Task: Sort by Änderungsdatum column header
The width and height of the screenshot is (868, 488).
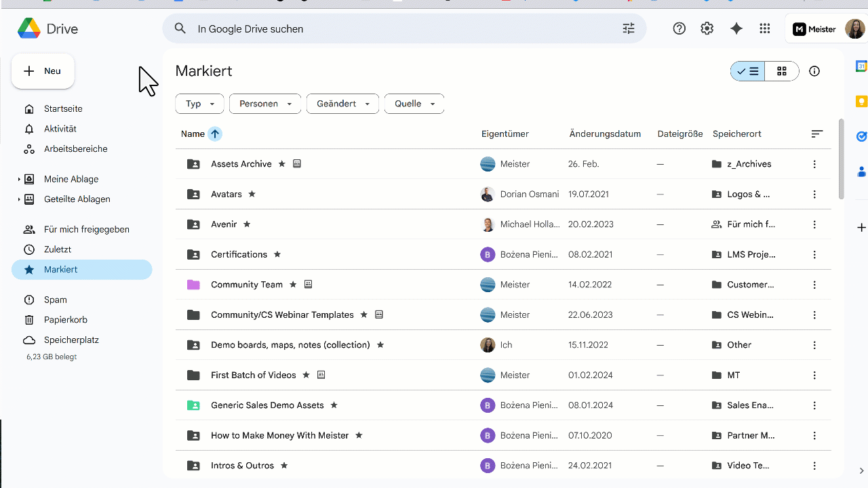Action: (x=605, y=134)
